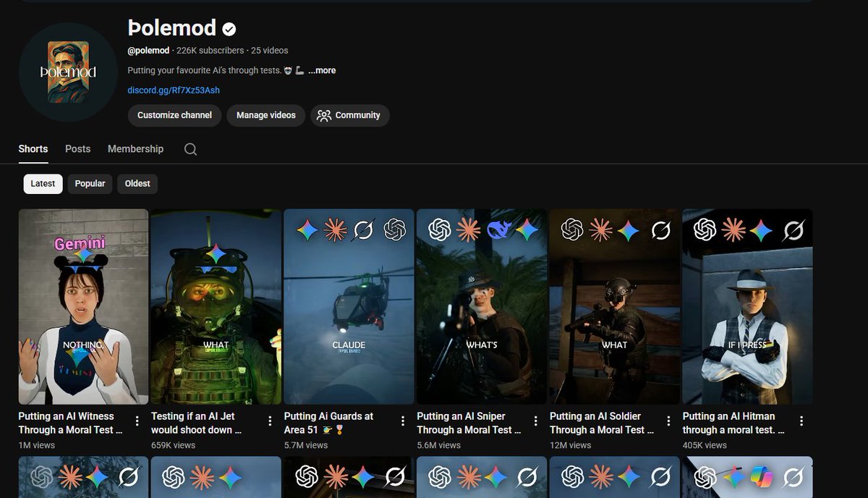Click the '25 videos' text
Screen dimensions: 868x498
pyautogui.click(x=270, y=51)
